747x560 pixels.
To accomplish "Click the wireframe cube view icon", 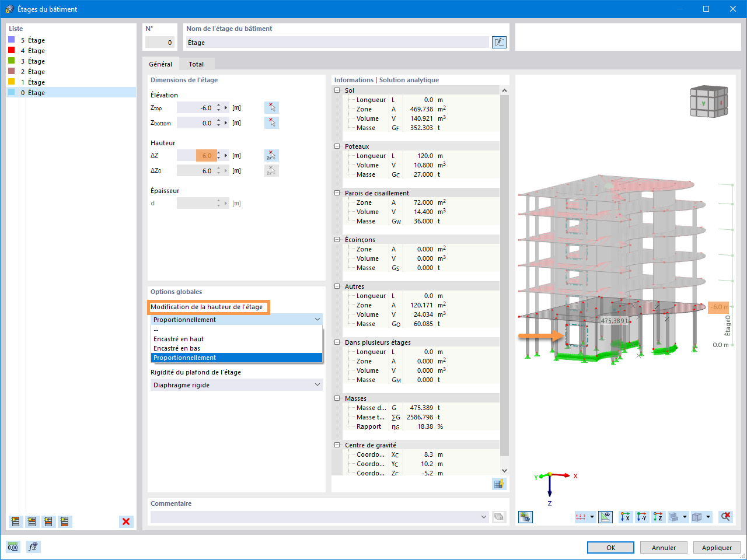I will (697, 517).
